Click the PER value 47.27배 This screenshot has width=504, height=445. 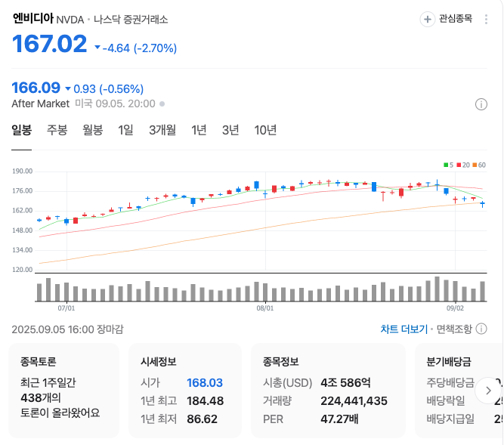[339, 419]
